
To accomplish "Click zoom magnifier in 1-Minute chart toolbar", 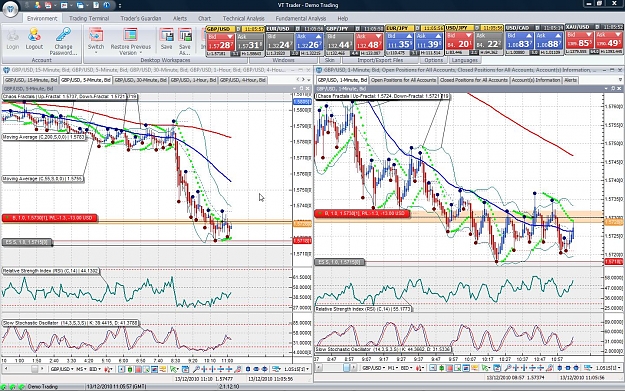I will 508,368.
